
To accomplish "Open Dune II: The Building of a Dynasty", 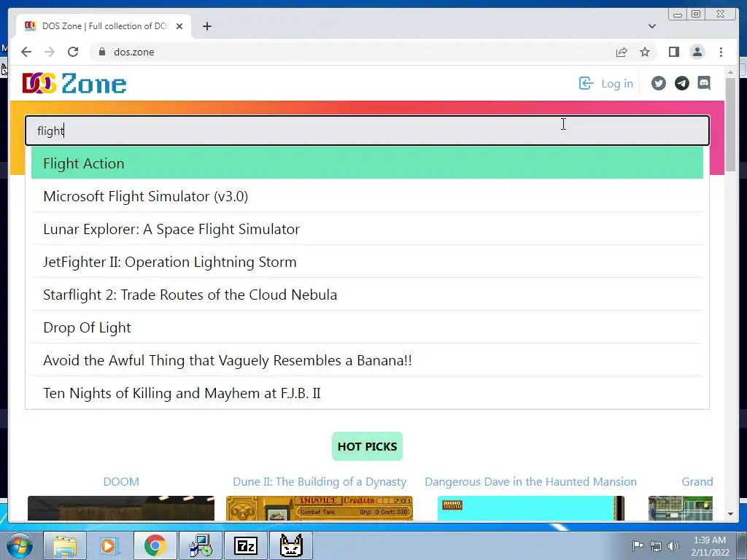I will tap(320, 481).
